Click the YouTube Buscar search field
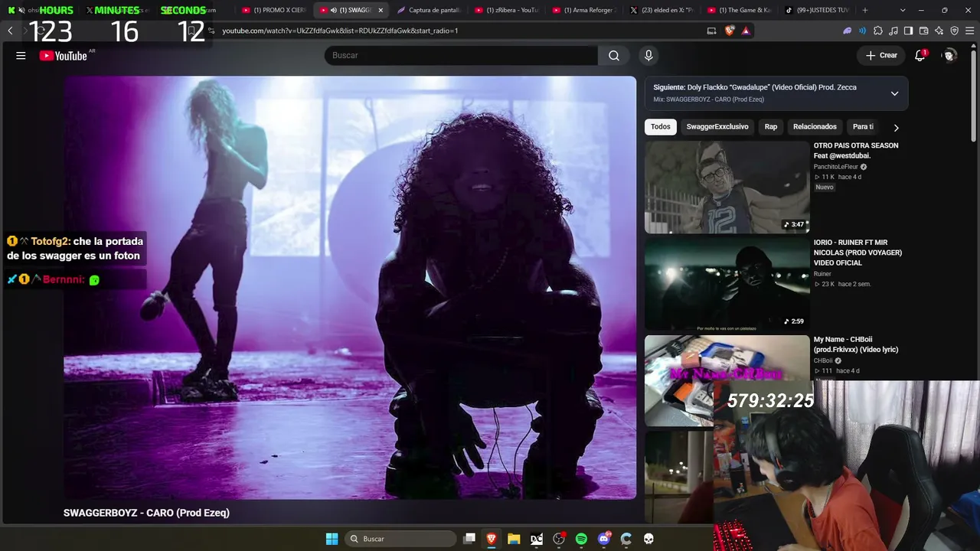The width and height of the screenshot is (980, 551). point(461,55)
